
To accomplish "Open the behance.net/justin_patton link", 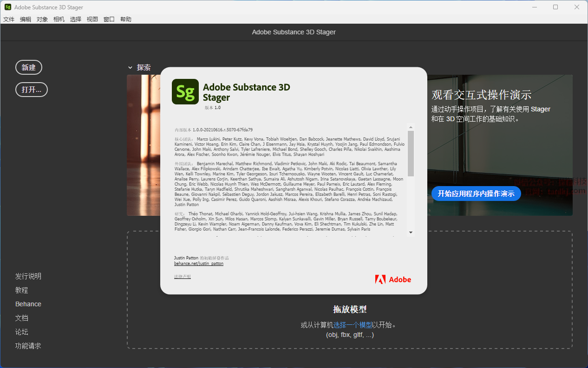I will 199,264.
